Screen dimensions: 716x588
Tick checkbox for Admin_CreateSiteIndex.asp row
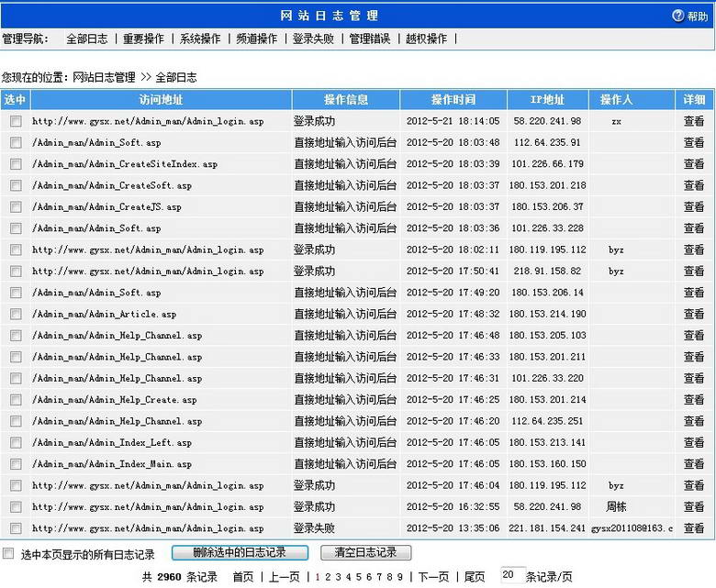(x=16, y=164)
